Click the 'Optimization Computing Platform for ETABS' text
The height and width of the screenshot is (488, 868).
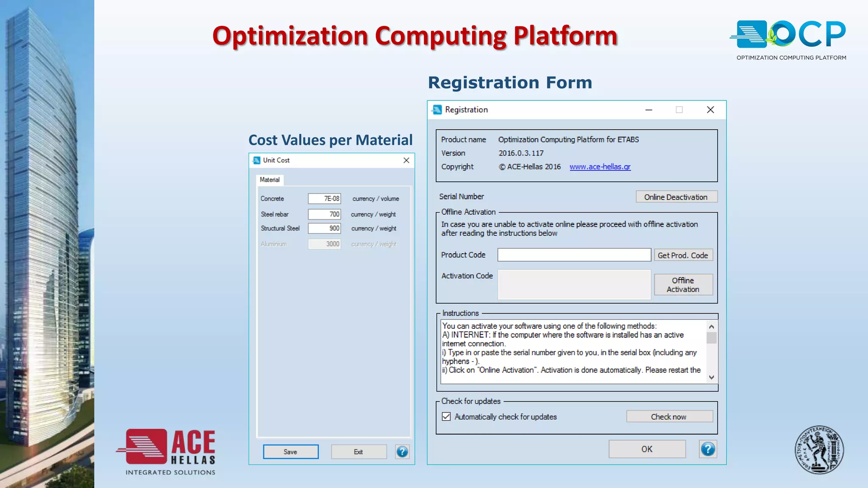[x=568, y=140]
